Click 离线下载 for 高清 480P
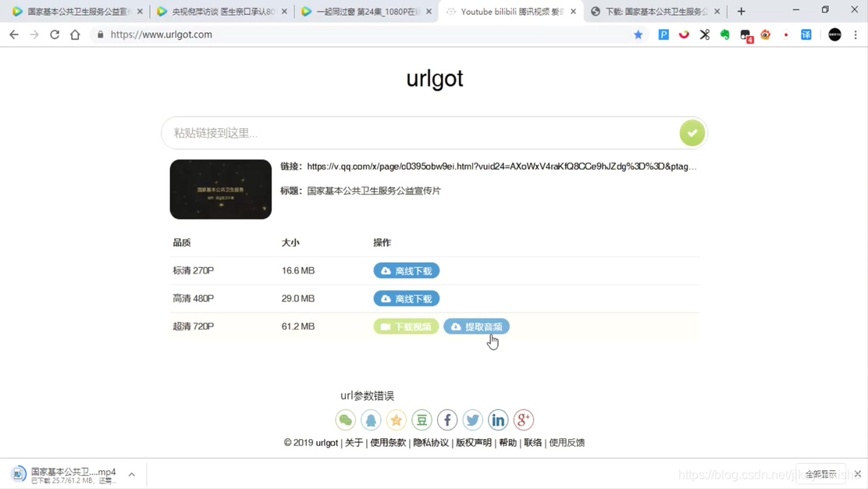 (407, 298)
